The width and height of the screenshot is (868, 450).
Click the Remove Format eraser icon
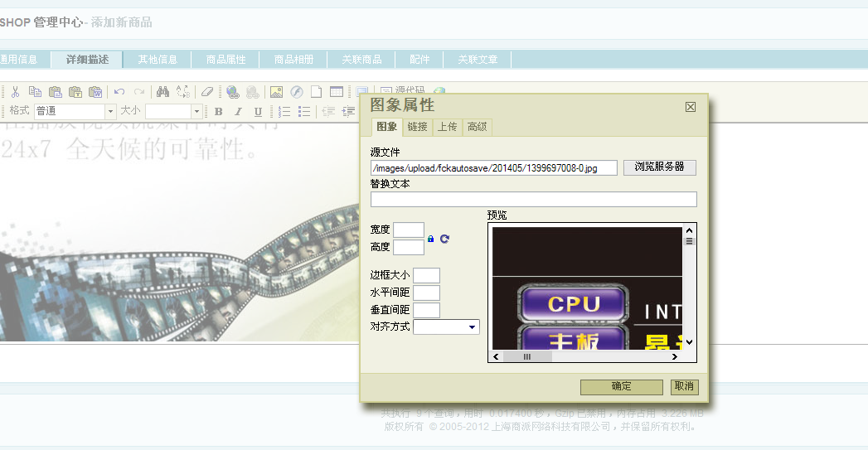[207, 92]
